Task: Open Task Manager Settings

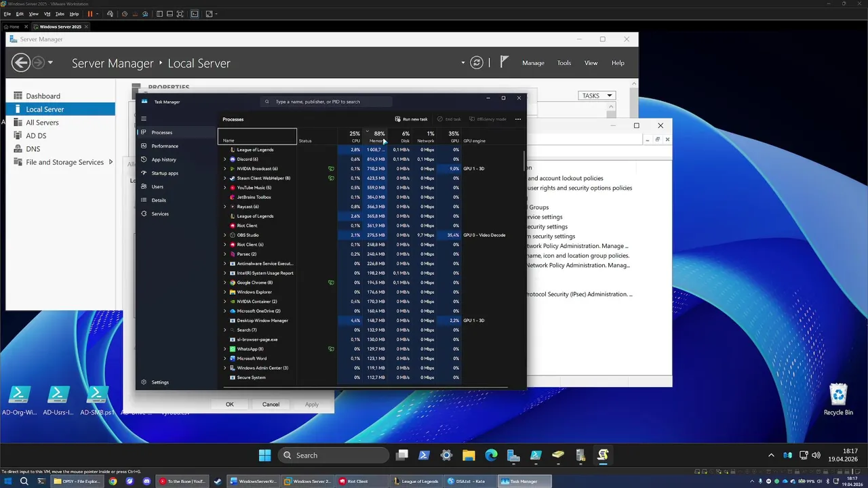Action: coord(176,382)
